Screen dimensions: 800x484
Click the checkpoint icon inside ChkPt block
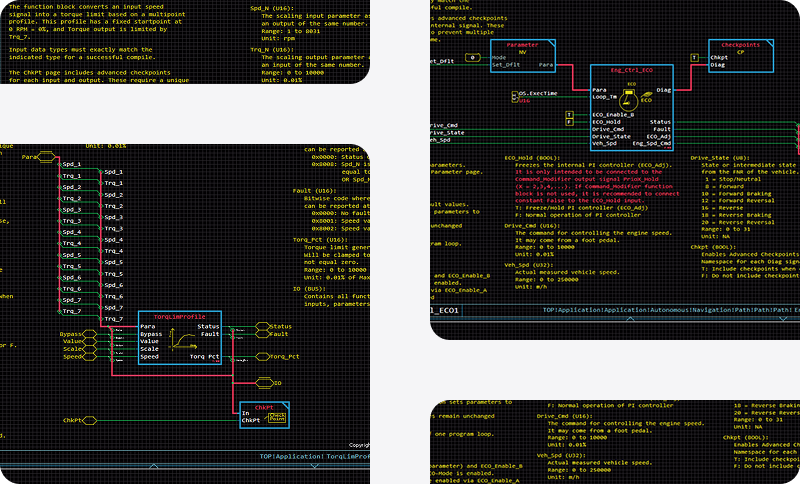click(x=276, y=416)
